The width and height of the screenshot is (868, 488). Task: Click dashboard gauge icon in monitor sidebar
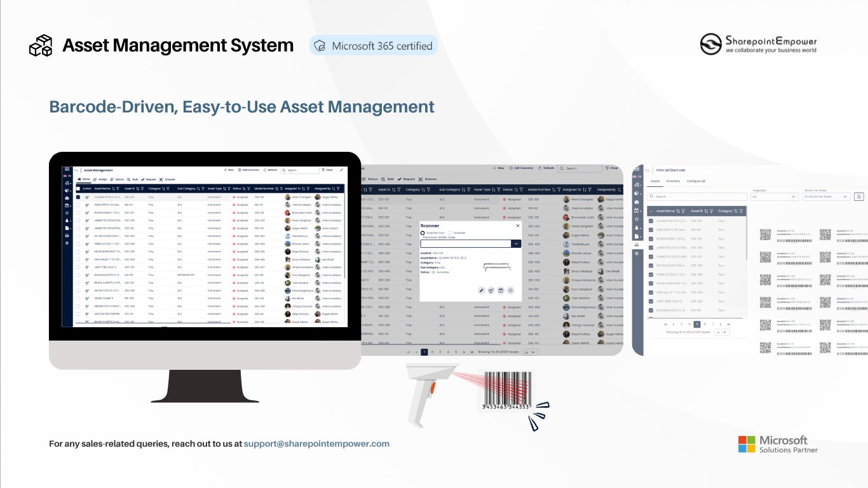67,198
